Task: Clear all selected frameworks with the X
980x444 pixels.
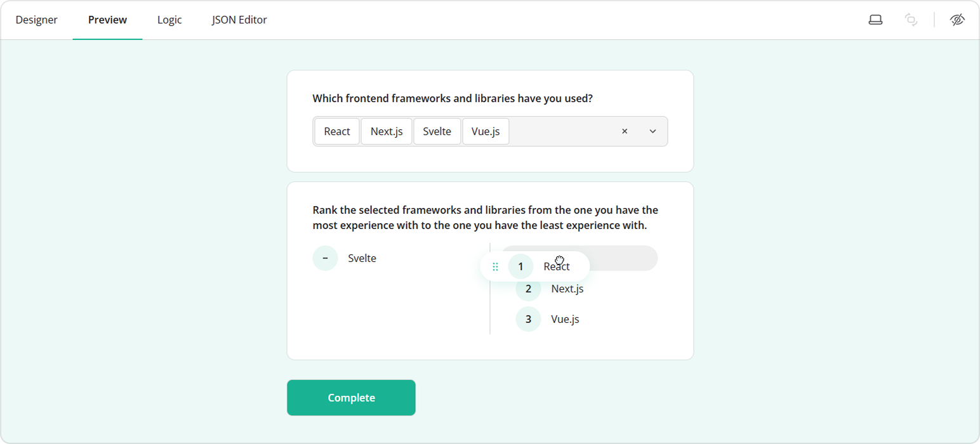Action: click(625, 131)
